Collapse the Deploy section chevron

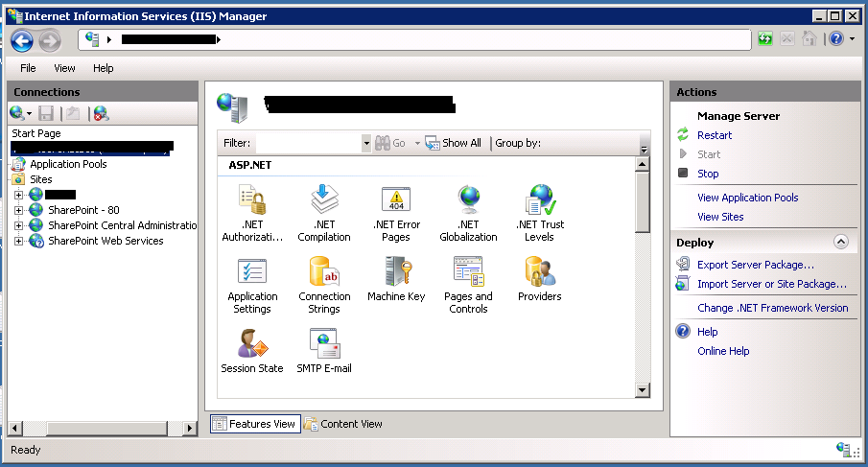(x=841, y=242)
